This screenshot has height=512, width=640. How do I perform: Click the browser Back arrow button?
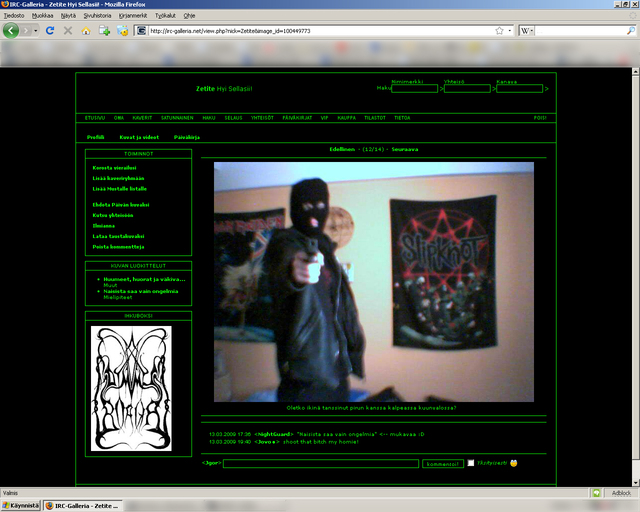[12, 31]
